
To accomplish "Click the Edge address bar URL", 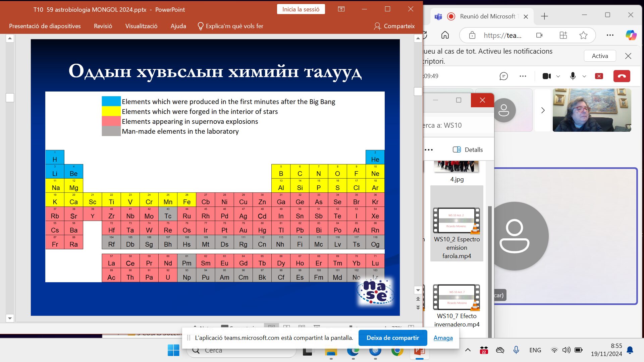I will [x=502, y=36].
